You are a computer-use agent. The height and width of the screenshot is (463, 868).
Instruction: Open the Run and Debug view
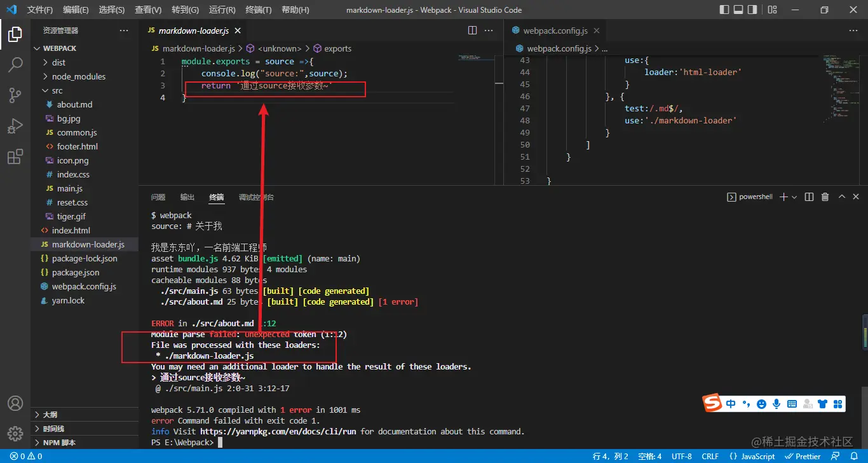click(15, 126)
